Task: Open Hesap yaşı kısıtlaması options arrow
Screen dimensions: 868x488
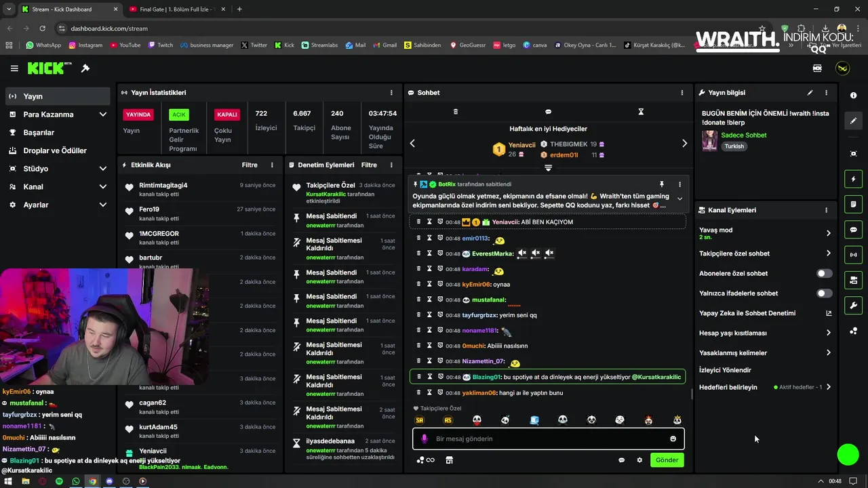Action: (828, 333)
